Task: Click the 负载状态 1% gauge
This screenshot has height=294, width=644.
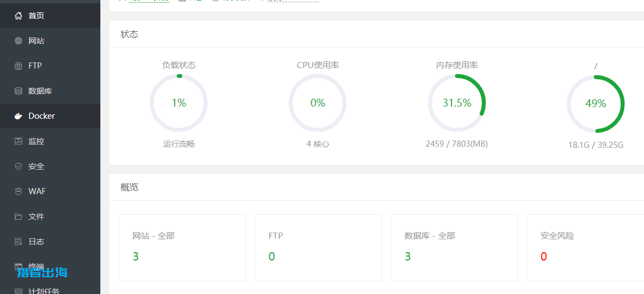Action: (x=178, y=103)
